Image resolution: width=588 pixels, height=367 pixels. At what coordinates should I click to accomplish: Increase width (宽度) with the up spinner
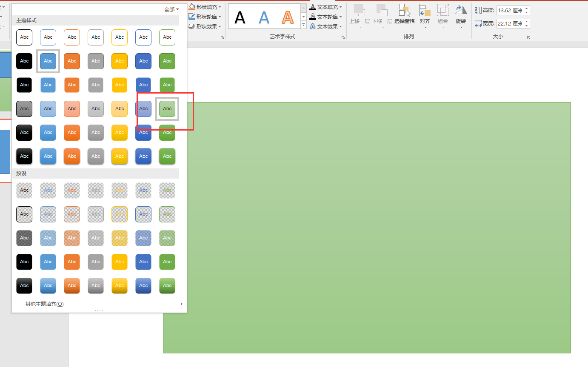[527, 21]
